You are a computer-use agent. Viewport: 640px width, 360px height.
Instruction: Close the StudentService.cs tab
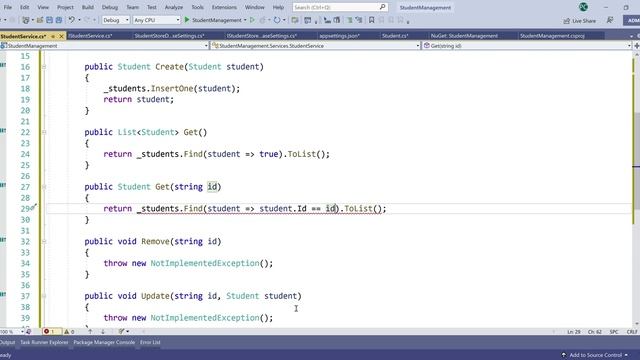click(62, 36)
